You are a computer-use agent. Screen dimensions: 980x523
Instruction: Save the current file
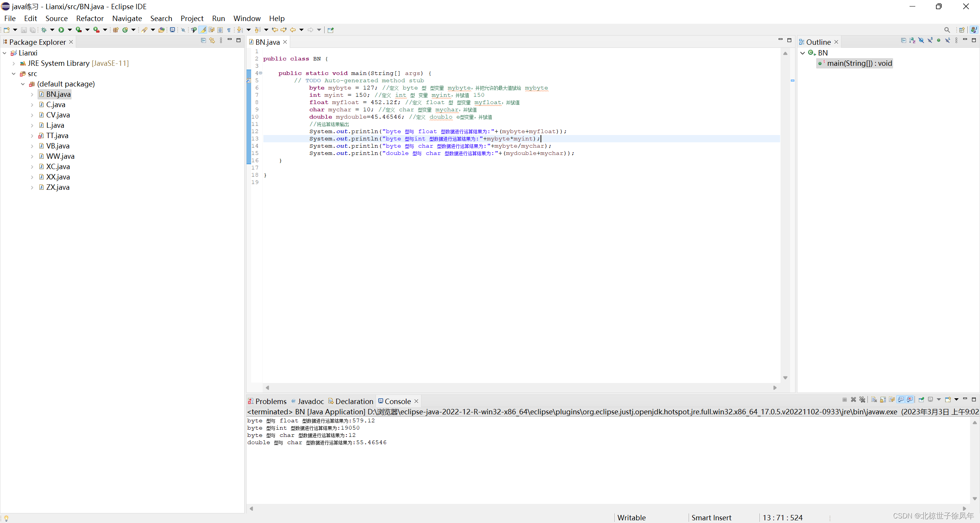(x=24, y=30)
